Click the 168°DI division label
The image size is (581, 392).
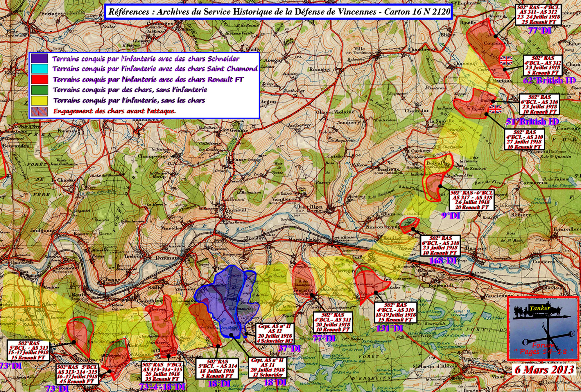point(442,260)
